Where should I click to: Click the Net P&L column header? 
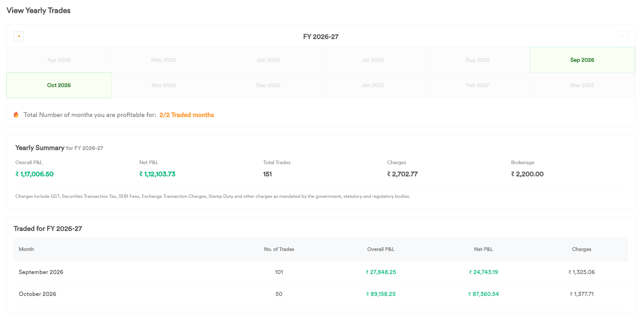click(x=483, y=249)
